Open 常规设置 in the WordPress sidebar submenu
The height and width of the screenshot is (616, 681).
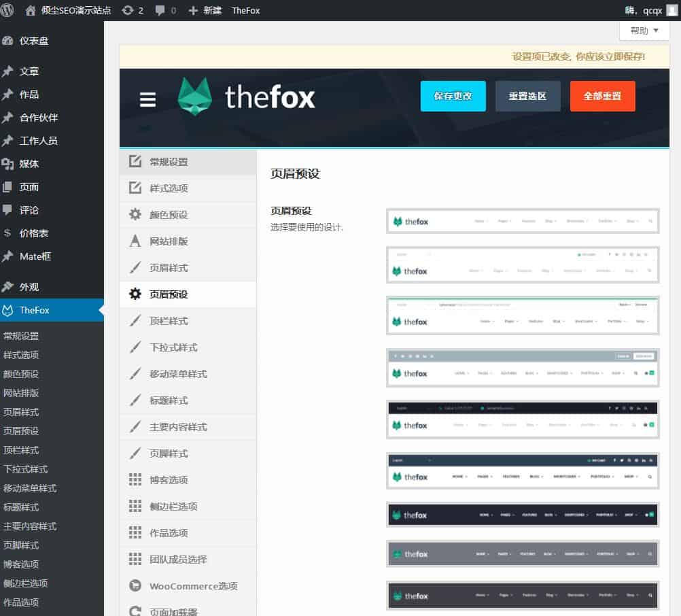21,336
